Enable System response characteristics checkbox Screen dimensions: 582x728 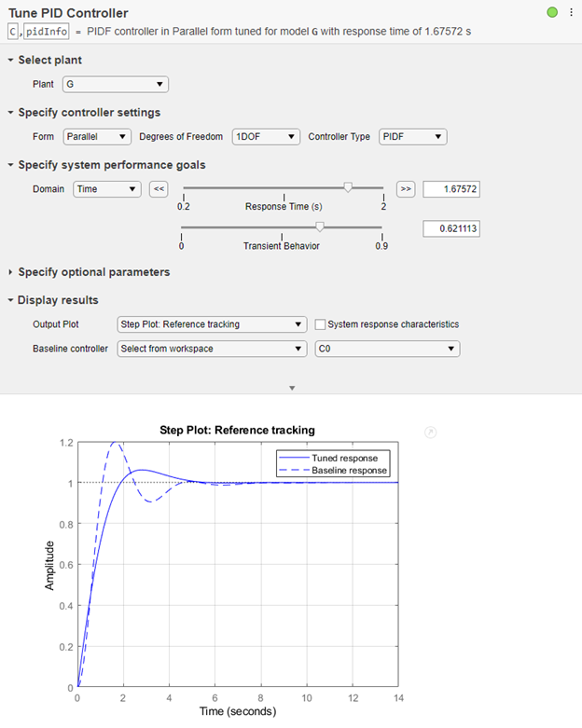(x=321, y=324)
